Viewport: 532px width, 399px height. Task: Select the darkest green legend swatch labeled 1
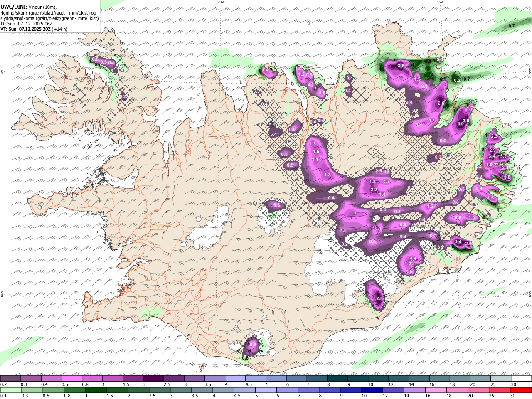point(96,390)
